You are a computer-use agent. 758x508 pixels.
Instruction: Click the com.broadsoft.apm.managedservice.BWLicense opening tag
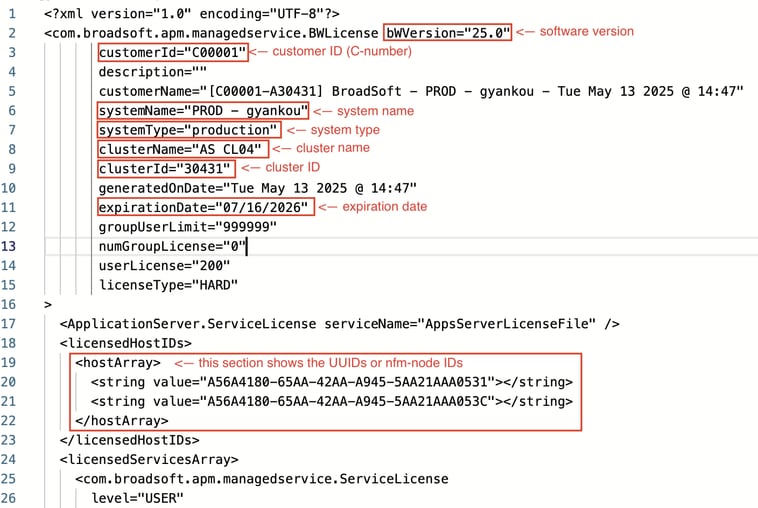pyautogui.click(x=211, y=33)
